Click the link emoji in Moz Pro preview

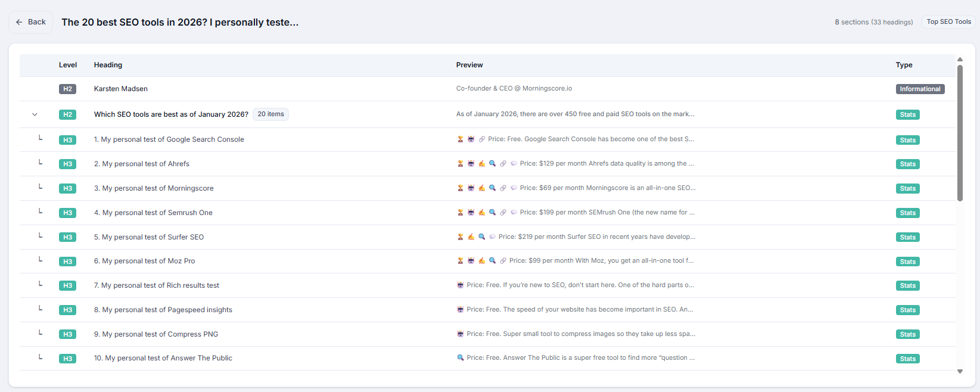click(503, 260)
